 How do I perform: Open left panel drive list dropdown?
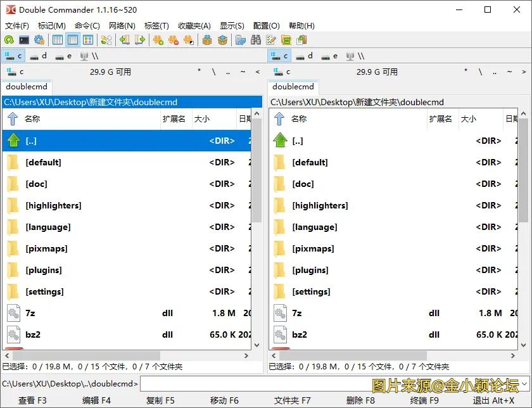(x=13, y=72)
